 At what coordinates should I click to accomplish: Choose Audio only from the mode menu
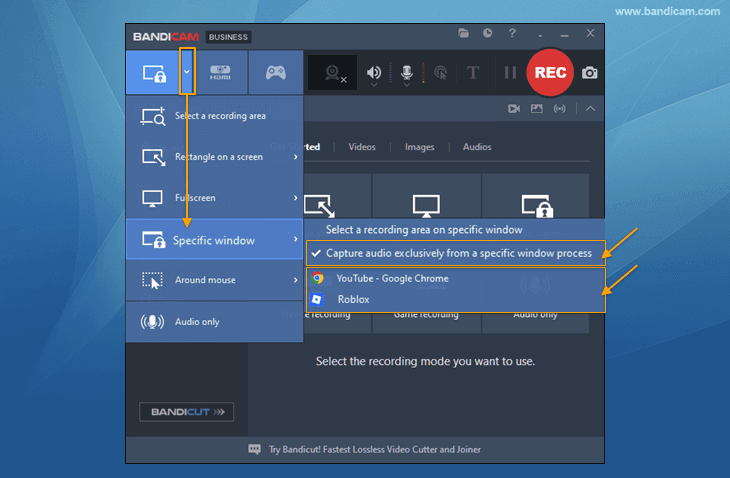(x=215, y=322)
